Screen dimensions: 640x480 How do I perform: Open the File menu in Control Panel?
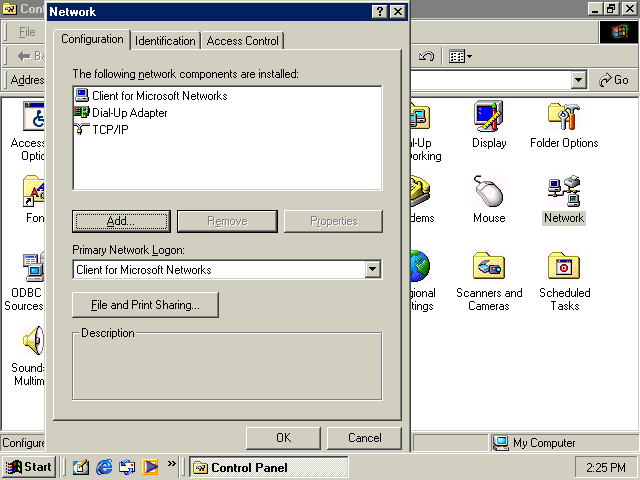click(x=27, y=32)
